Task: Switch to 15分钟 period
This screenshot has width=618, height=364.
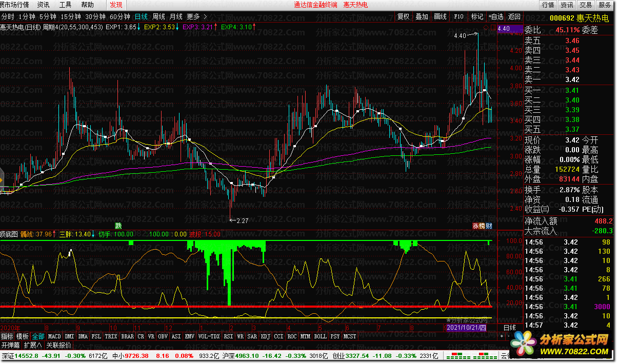Action: (71, 16)
